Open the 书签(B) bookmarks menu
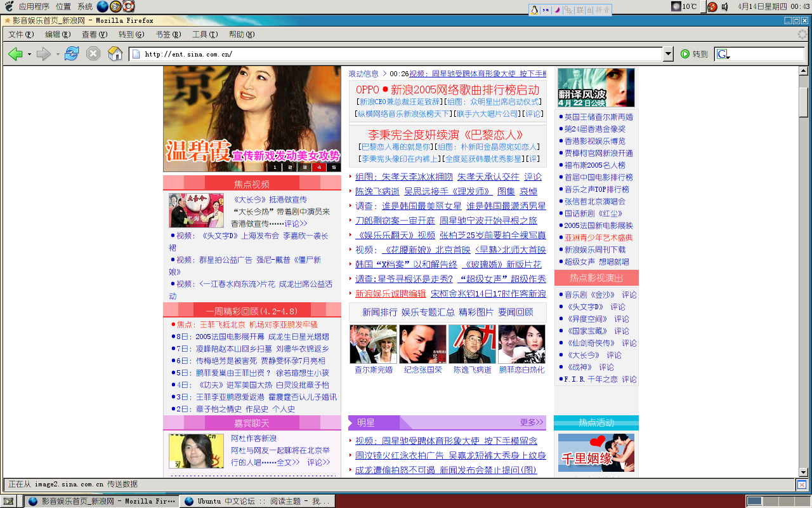Image resolution: width=812 pixels, height=508 pixels. point(168,34)
